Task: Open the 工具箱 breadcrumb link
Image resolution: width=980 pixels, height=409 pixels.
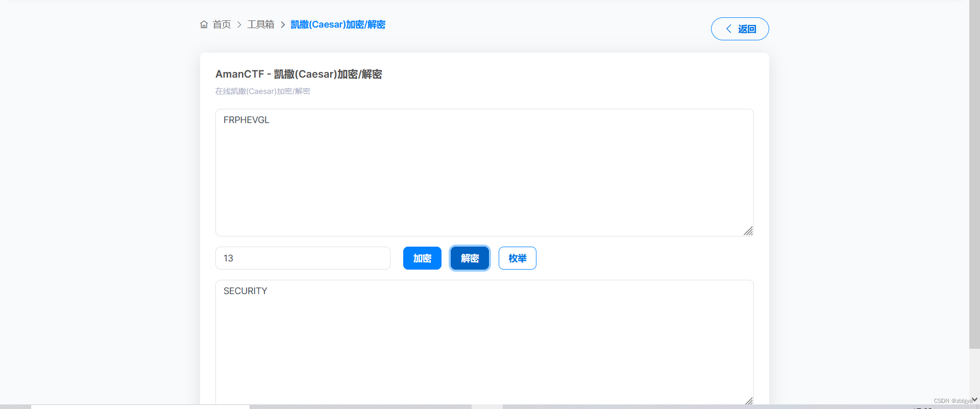Action: 261,25
